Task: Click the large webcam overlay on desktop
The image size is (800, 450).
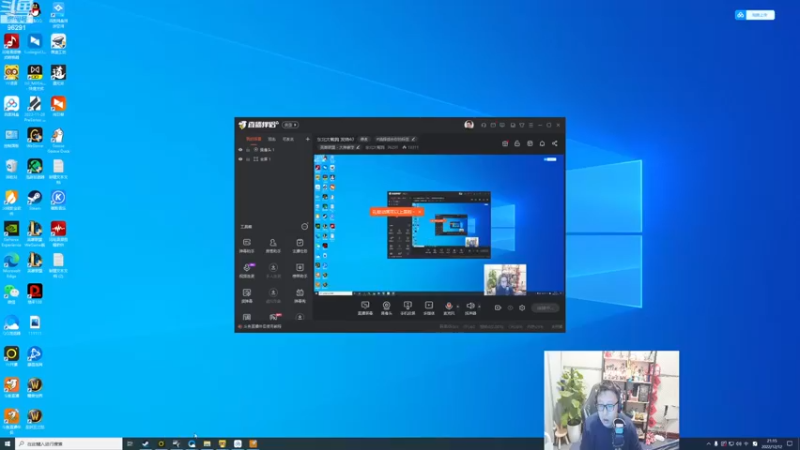Action: 611,399
